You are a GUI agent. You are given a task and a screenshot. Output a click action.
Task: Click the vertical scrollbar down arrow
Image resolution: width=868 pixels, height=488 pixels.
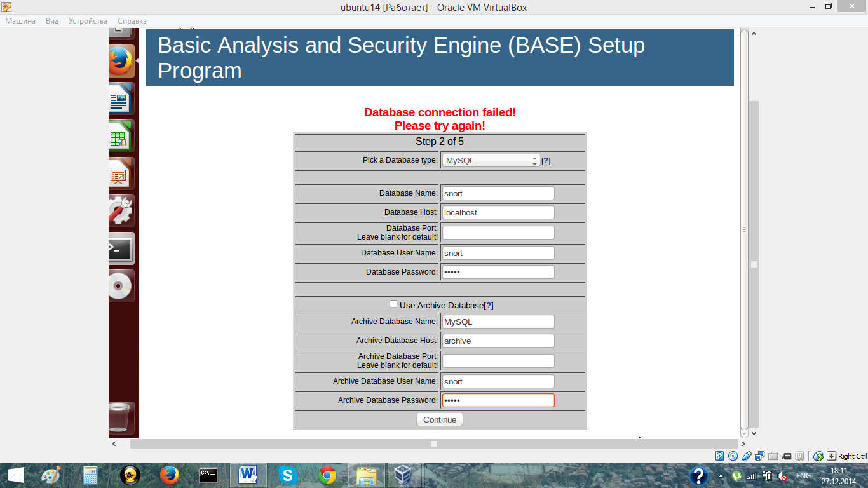tap(754, 433)
